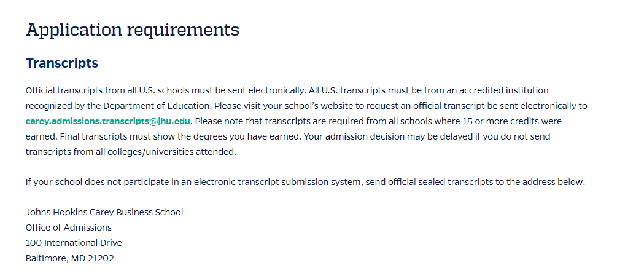This screenshot has width=644, height=273.
Task: Open the carey.admissions.transcripts@jhu.edu email link
Action: tap(107, 121)
